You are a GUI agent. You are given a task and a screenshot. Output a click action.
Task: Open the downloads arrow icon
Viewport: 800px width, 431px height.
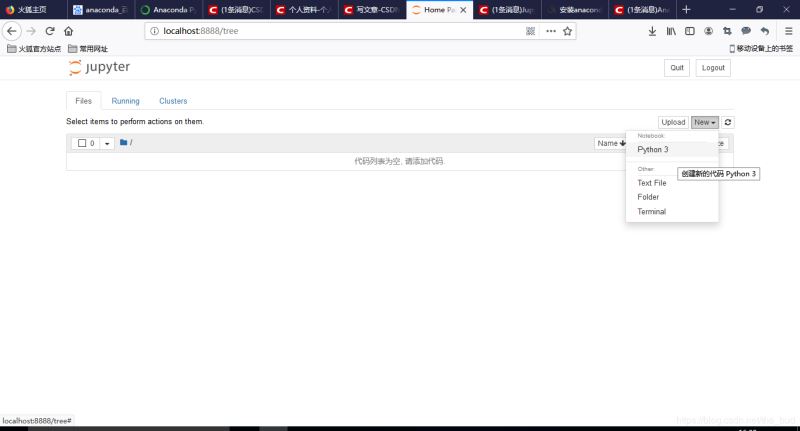652,31
